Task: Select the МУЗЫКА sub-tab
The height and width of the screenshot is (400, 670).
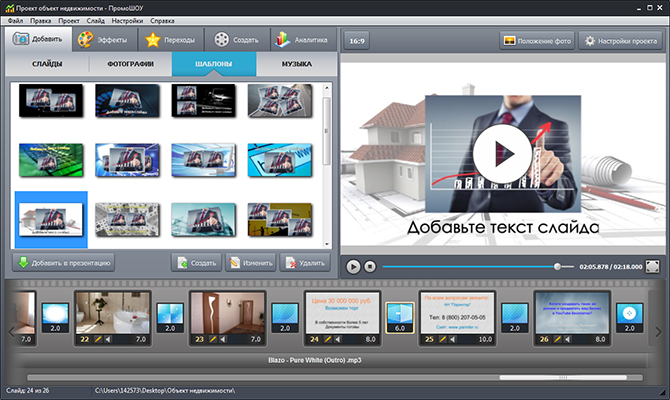Action: 297,65
